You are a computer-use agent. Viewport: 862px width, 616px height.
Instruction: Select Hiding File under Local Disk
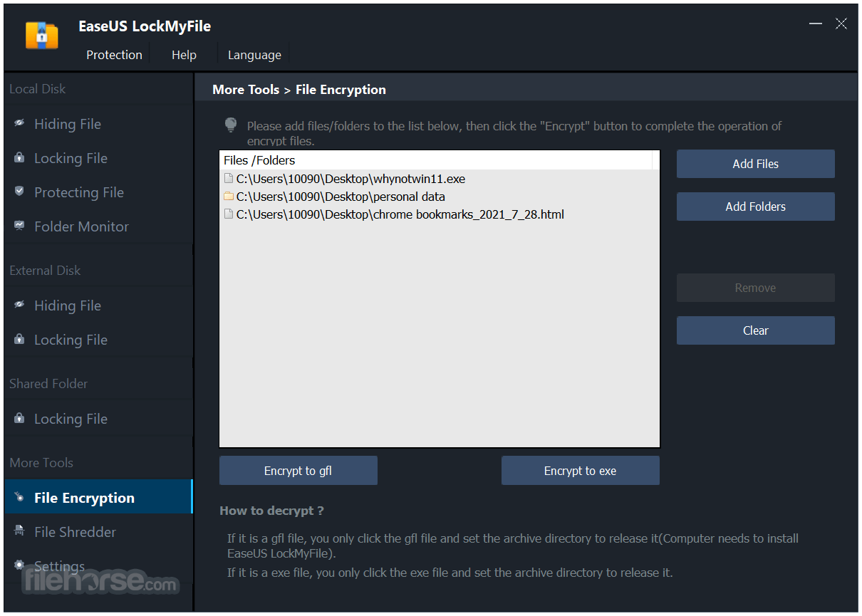point(98,124)
